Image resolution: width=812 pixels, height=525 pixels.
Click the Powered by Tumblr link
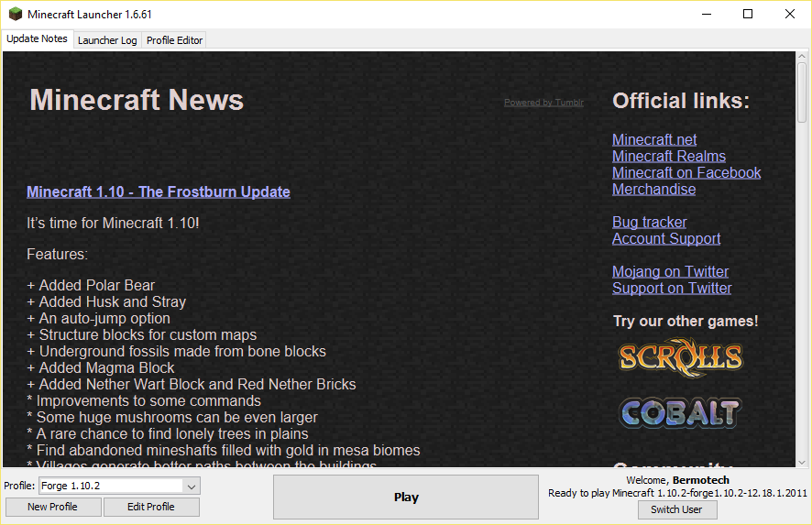coord(543,103)
